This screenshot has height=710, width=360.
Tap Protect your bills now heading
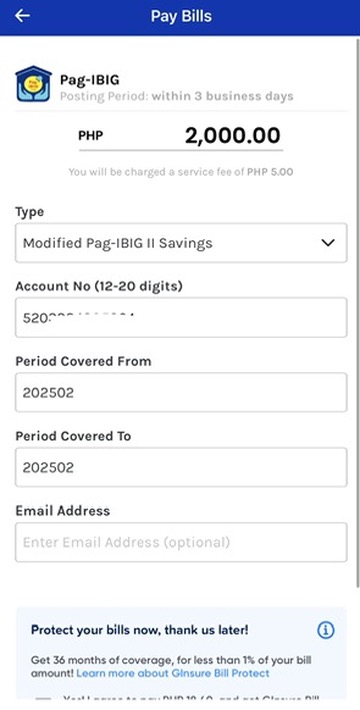point(139,630)
